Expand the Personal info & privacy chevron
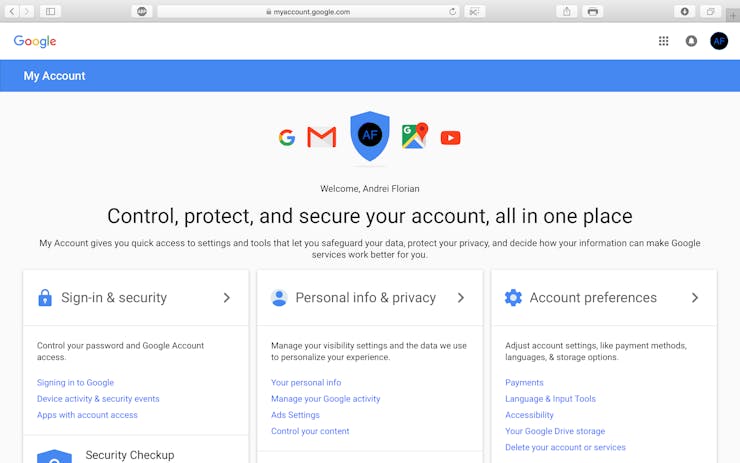 tap(461, 298)
